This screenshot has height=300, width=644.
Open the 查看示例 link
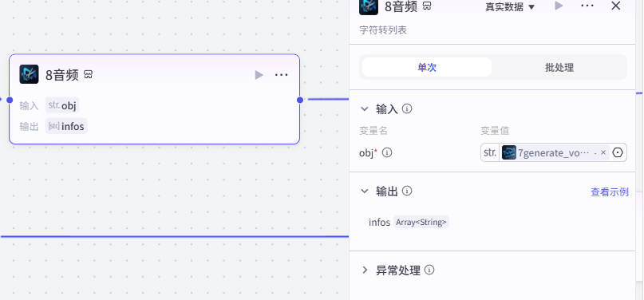[610, 192]
